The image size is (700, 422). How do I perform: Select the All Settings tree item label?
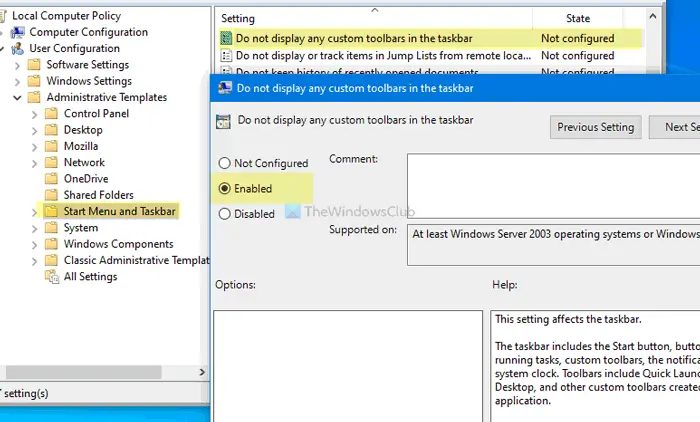[90, 277]
